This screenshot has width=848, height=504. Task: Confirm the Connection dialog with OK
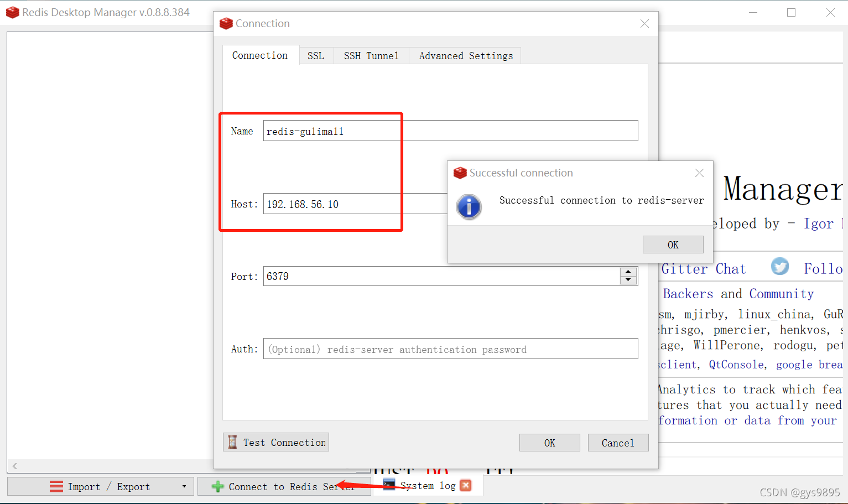(549, 443)
